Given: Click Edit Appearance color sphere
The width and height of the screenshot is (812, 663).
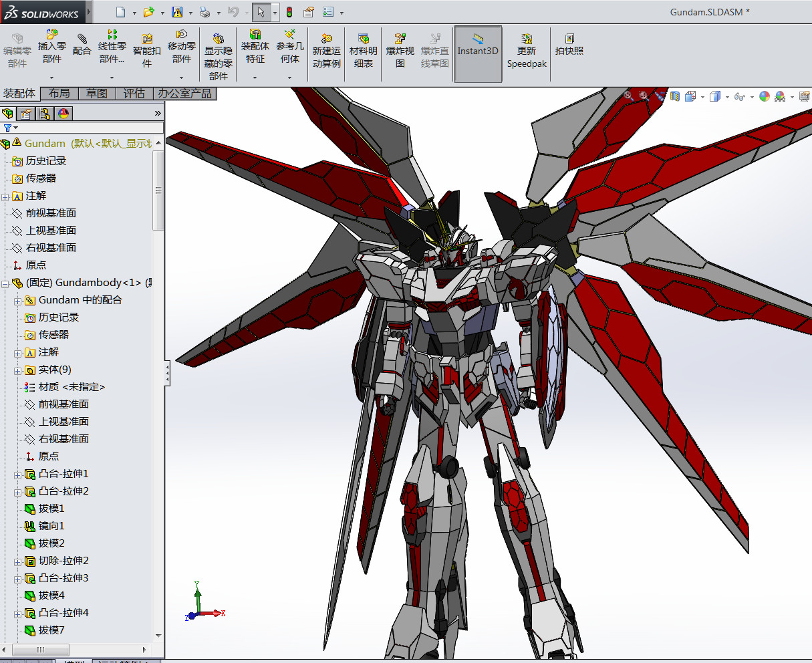Looking at the screenshot, I should 765,96.
